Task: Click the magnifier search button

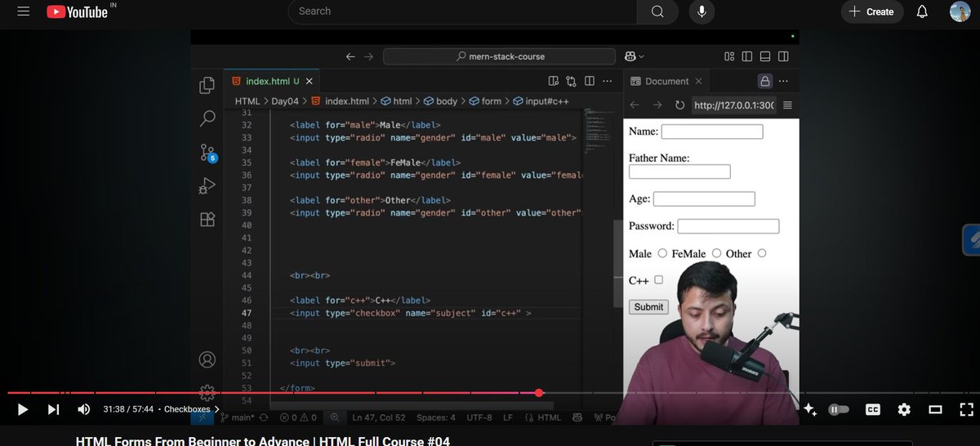Action: [x=657, y=11]
